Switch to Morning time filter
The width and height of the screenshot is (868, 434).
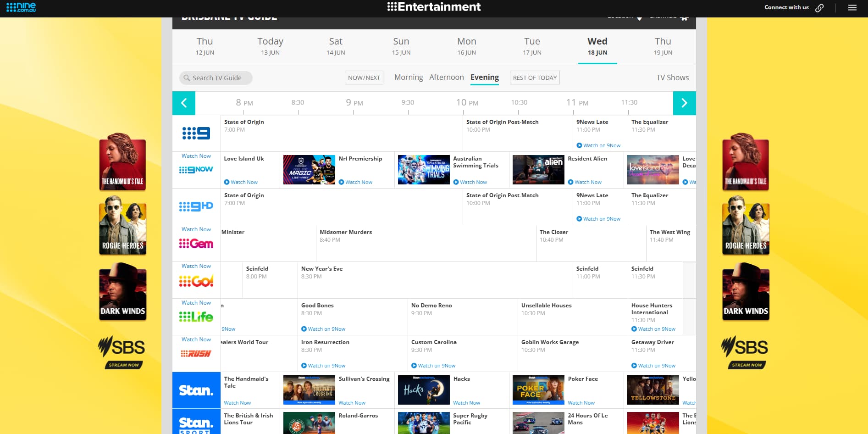[409, 77]
